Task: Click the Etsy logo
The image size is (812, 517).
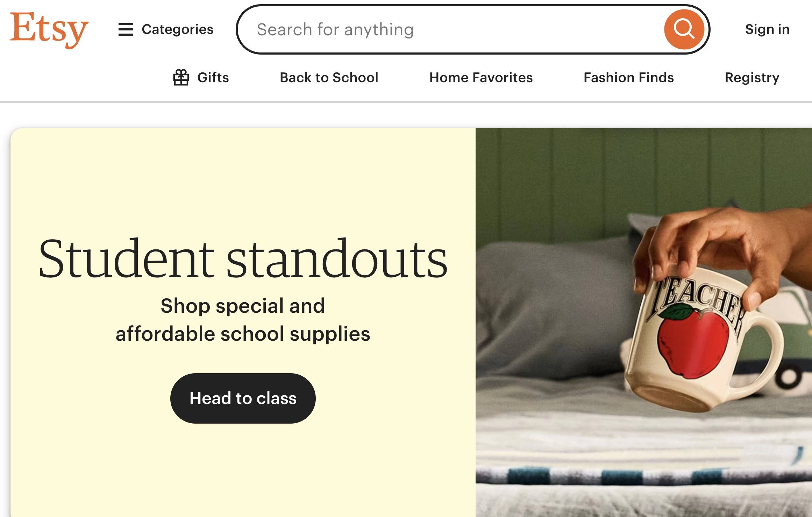Action: pyautogui.click(x=49, y=29)
